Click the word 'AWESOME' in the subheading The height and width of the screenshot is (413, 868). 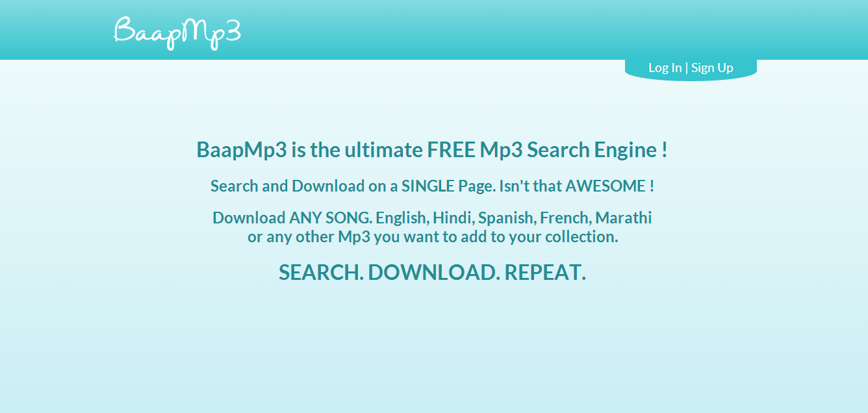point(605,186)
